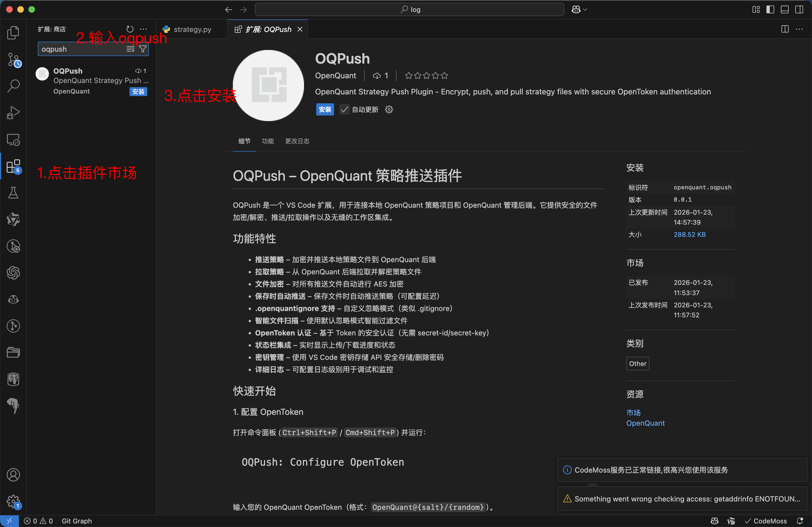Enable the 自动更新 checkbox for OQPush
Viewport: 812px width, 527px height.
coord(344,109)
